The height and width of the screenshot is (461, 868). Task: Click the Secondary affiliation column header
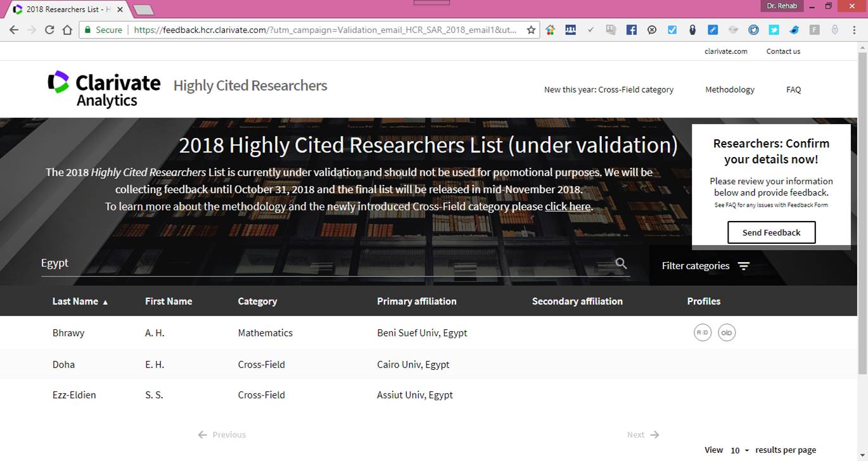coord(577,301)
